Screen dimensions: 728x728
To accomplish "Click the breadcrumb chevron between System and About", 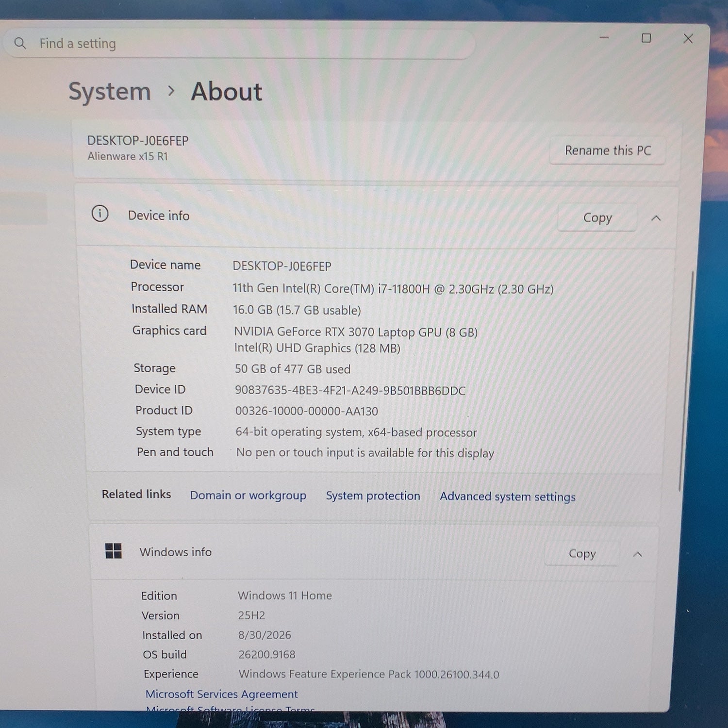I will click(171, 91).
